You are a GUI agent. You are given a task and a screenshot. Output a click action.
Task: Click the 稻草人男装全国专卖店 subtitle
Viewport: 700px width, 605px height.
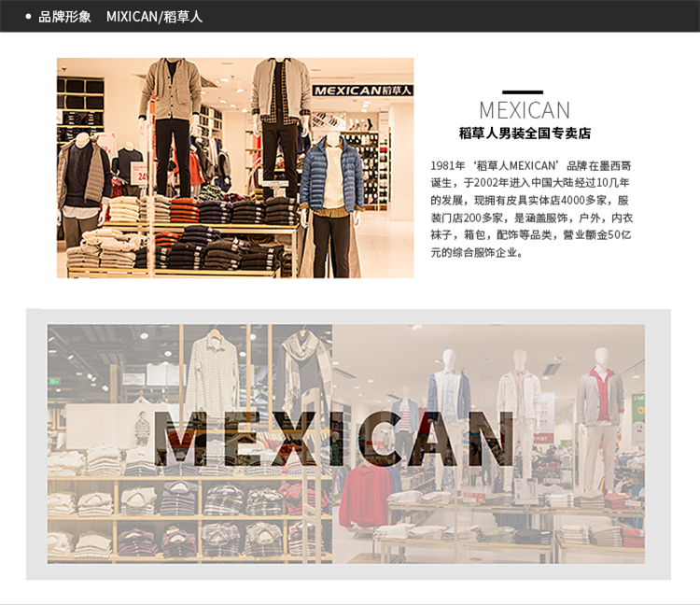[525, 134]
